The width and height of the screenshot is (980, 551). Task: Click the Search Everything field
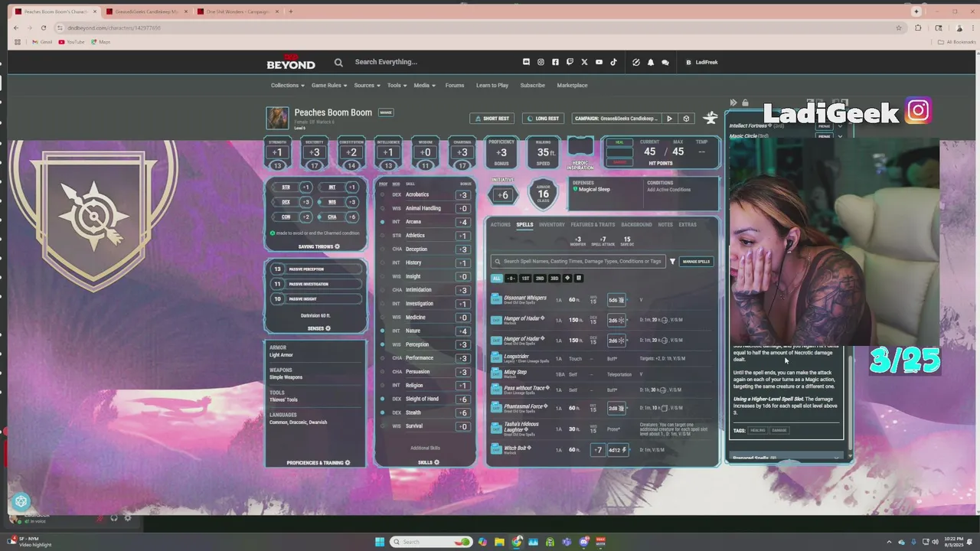click(x=386, y=62)
